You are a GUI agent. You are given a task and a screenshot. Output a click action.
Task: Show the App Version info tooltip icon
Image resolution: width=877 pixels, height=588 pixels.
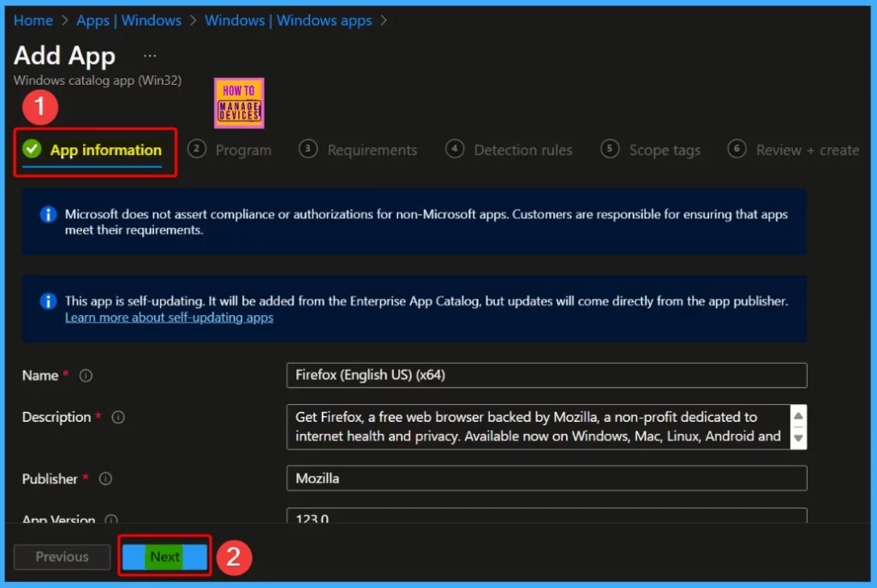[x=111, y=520]
